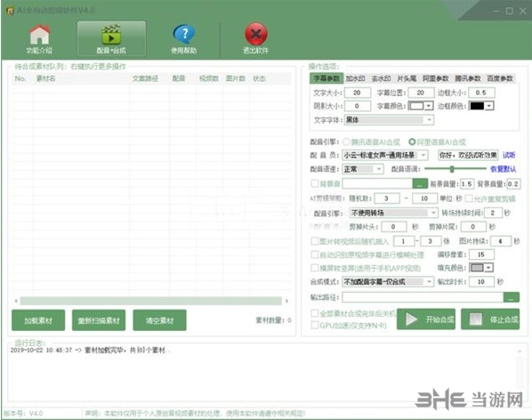Switch to 加水印 tab

pos(356,78)
